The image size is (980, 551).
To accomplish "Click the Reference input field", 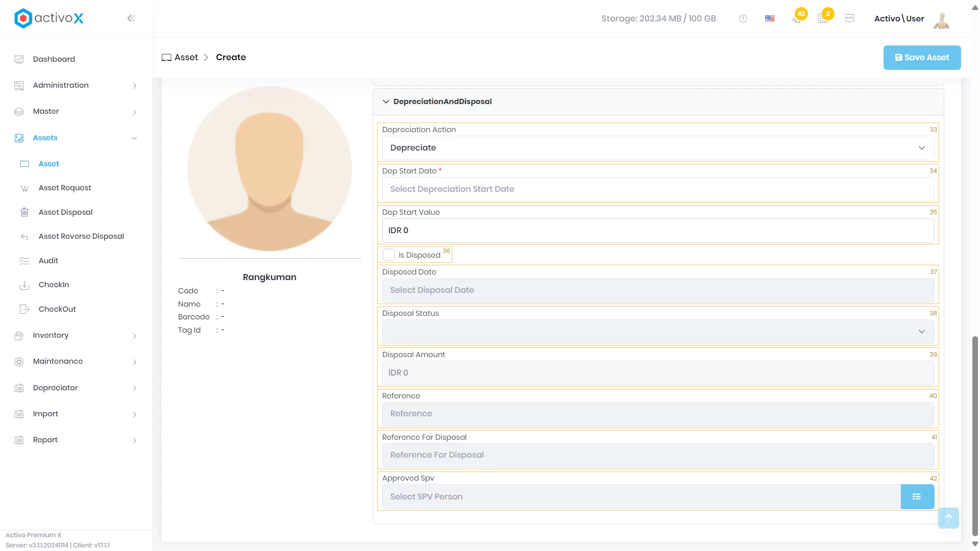I will (x=658, y=414).
